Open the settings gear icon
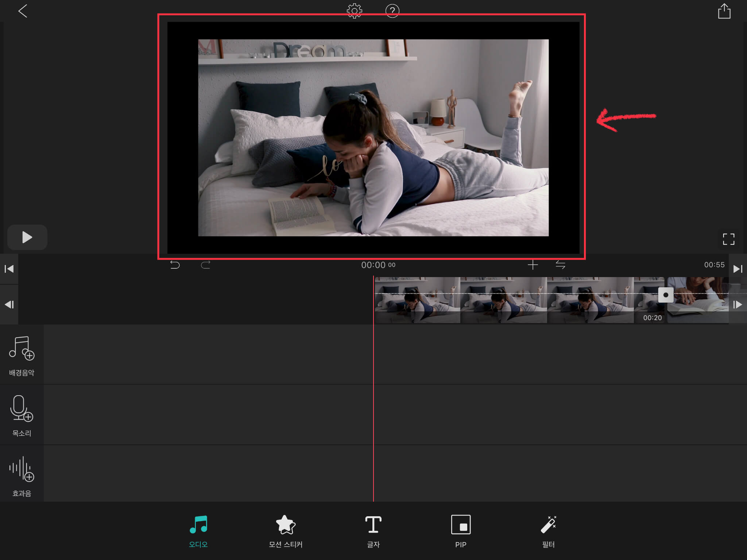Image resolution: width=747 pixels, height=560 pixels. (354, 11)
